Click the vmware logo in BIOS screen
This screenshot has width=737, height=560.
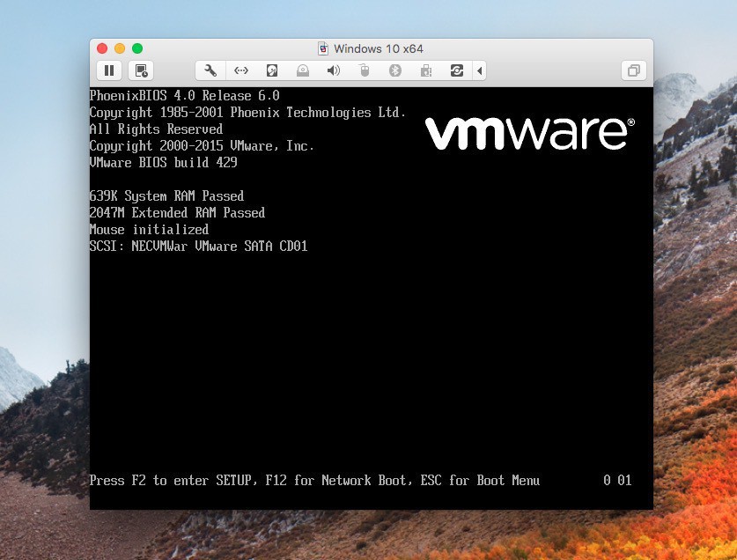click(x=530, y=134)
